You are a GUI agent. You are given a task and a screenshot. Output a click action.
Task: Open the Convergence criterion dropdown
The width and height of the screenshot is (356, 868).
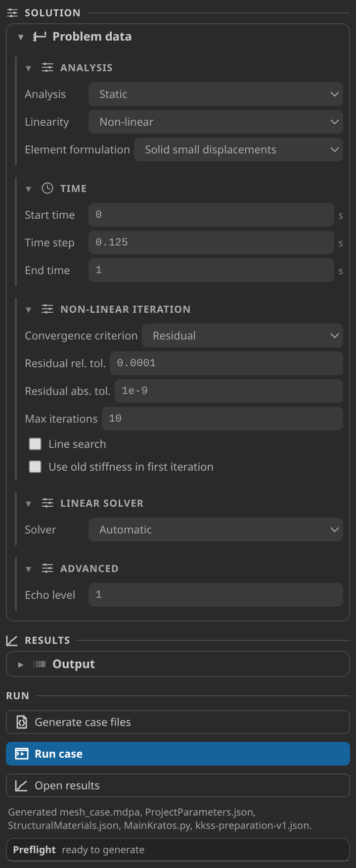point(242,336)
